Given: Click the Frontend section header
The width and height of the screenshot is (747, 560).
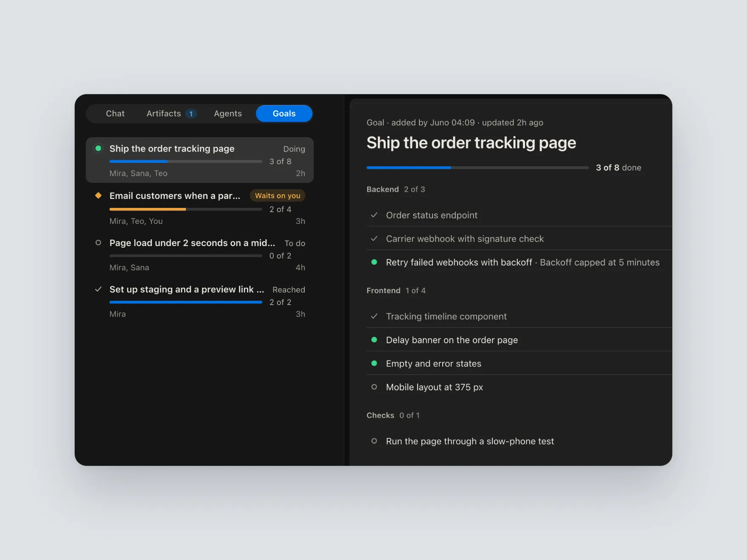Looking at the screenshot, I should coord(396,291).
